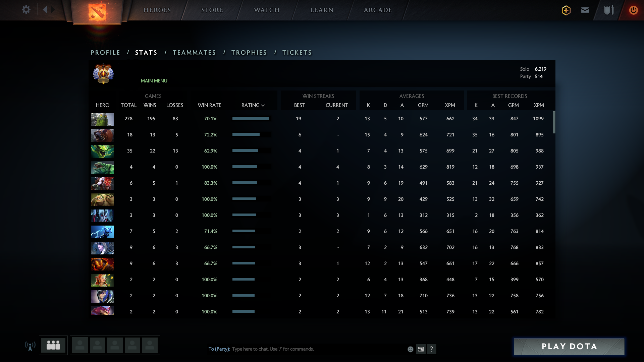644x362 pixels.
Task: Click the voice broadcast antenna icon
Action: pyautogui.click(x=30, y=346)
